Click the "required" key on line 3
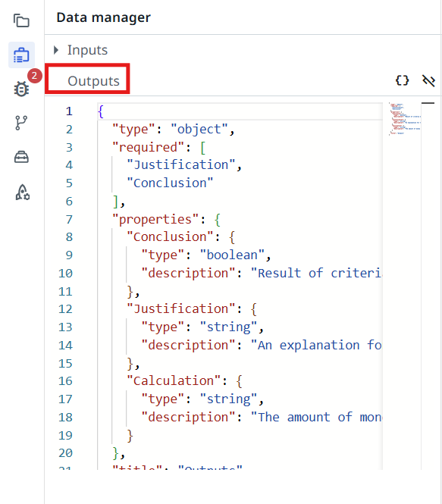 tap(148, 147)
